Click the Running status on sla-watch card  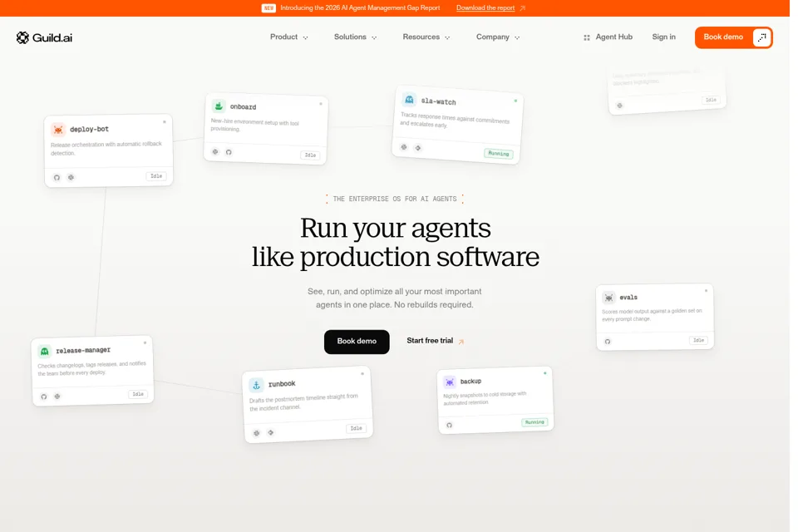pos(498,154)
